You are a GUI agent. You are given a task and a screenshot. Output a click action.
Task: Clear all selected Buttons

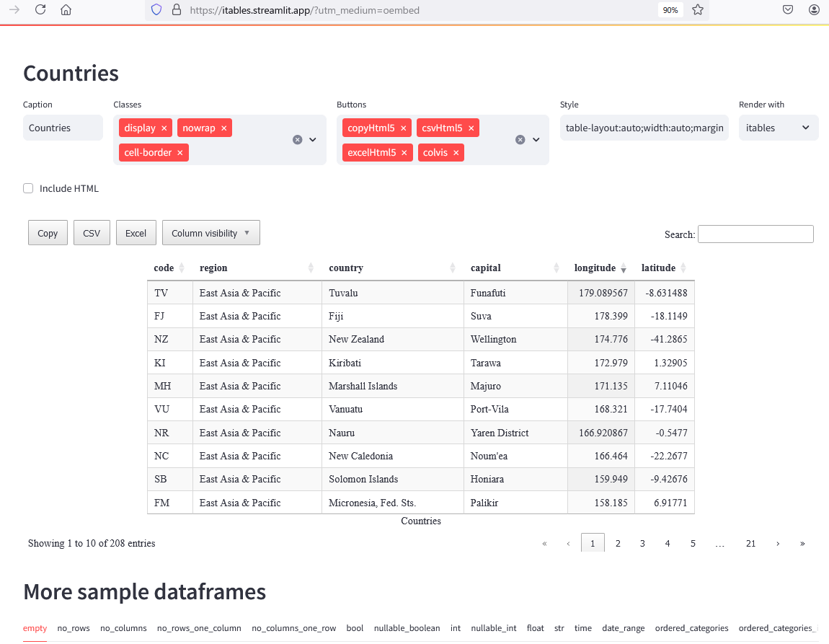point(520,140)
